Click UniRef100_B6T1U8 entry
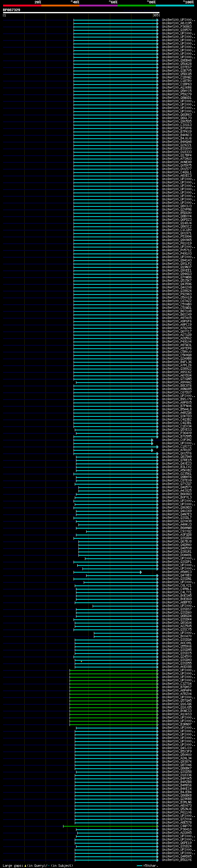 pyautogui.click(x=177, y=311)
